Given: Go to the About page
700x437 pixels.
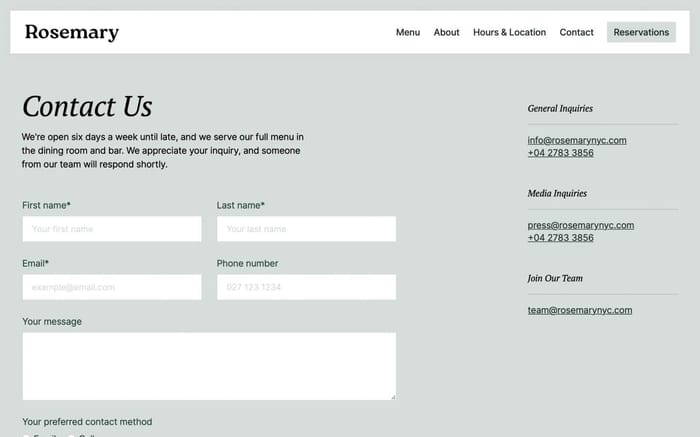Looking at the screenshot, I should [x=446, y=32].
